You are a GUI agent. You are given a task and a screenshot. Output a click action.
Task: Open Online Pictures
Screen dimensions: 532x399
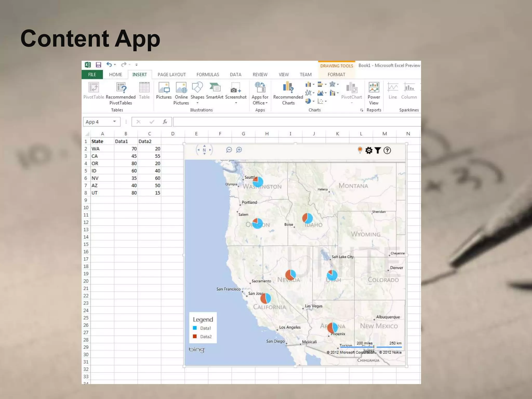181,94
